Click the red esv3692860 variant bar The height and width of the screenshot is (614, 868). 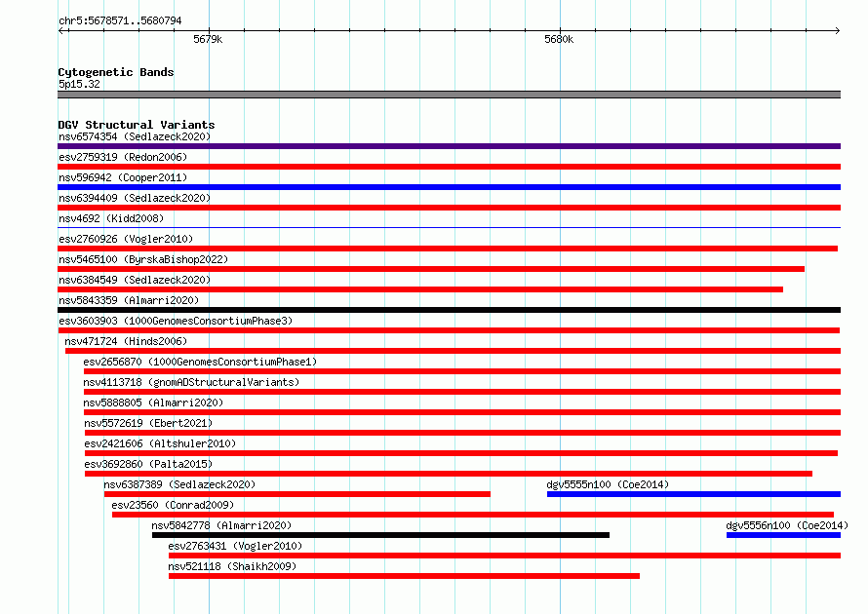pos(449,474)
